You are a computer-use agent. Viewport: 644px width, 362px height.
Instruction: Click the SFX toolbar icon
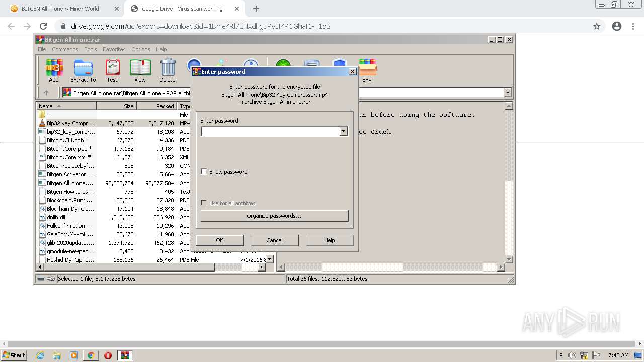367,71
